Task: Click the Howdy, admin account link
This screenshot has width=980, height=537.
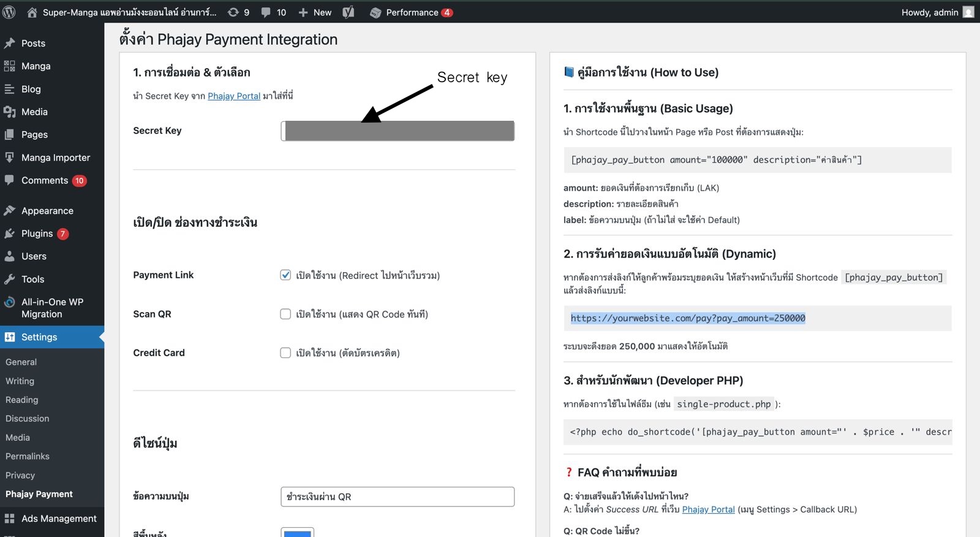Action: [x=937, y=12]
